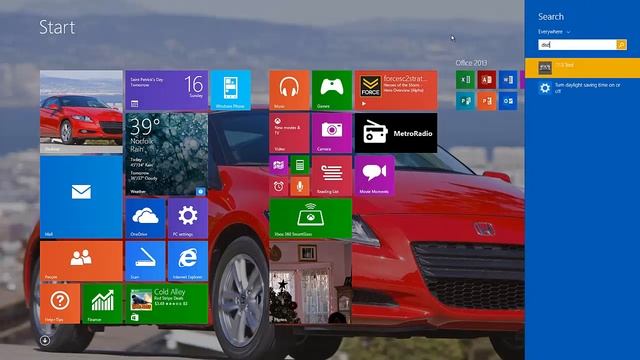The width and height of the screenshot is (640, 360).
Task: Open the Finance tile
Action: (x=102, y=304)
